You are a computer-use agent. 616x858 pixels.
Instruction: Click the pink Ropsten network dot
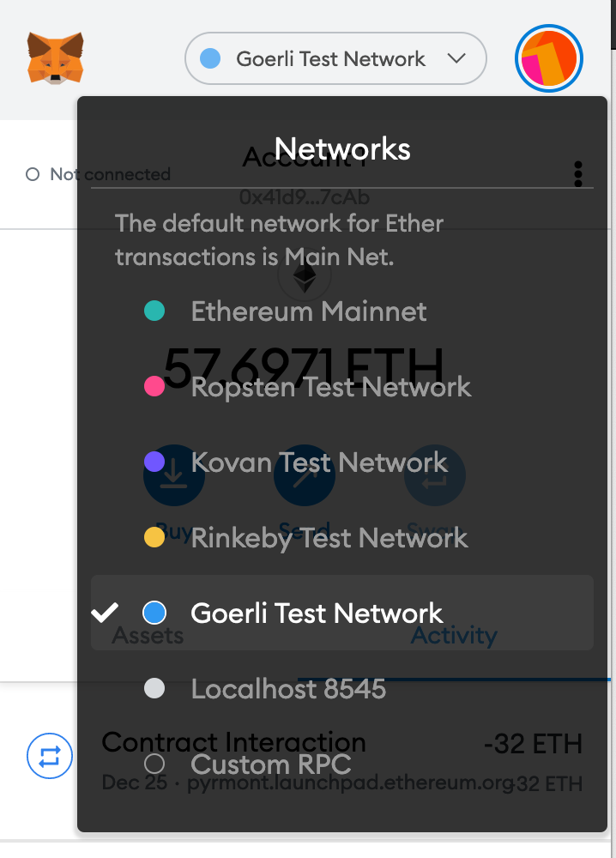coord(154,386)
